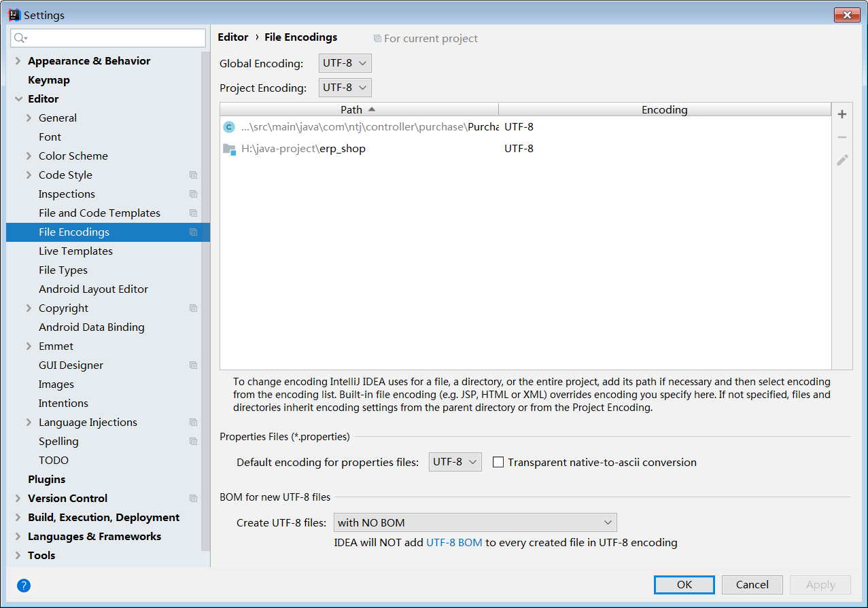The width and height of the screenshot is (868, 608).
Task: Expand the Copyright node
Action: (x=29, y=308)
